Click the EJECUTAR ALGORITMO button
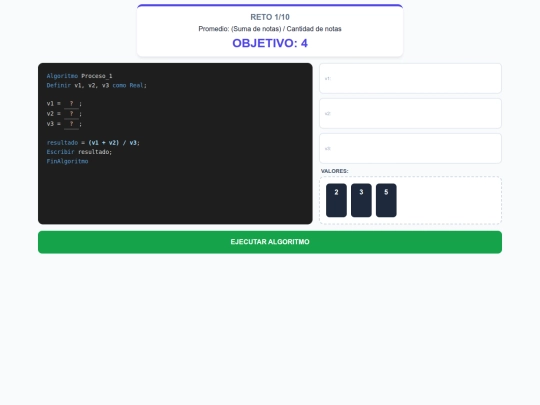Image resolution: width=540 pixels, height=405 pixels. coord(270,242)
